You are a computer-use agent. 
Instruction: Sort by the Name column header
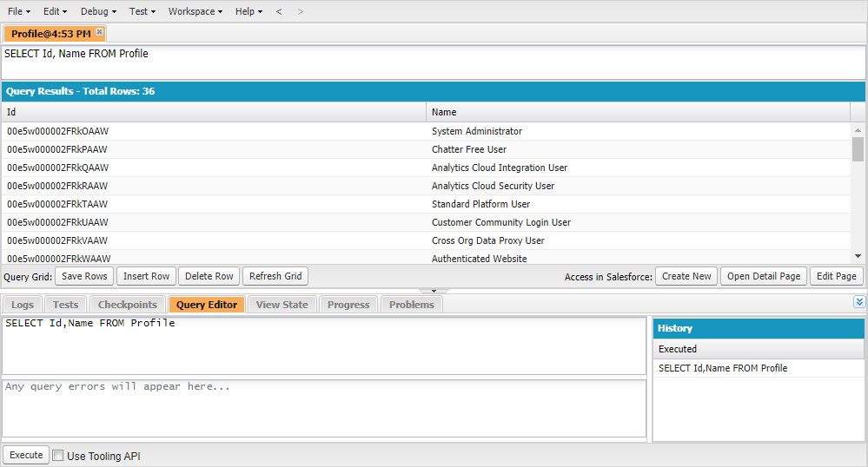637,112
